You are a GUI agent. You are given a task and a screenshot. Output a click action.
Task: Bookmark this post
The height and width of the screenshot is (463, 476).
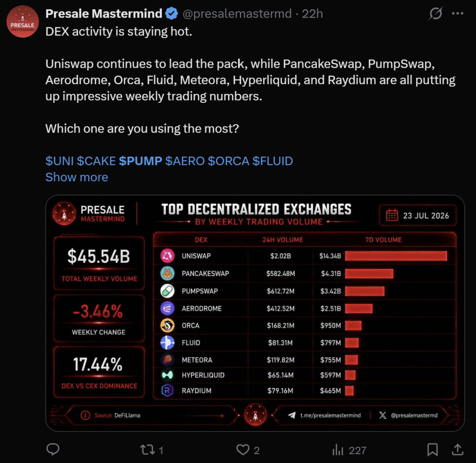click(432, 450)
